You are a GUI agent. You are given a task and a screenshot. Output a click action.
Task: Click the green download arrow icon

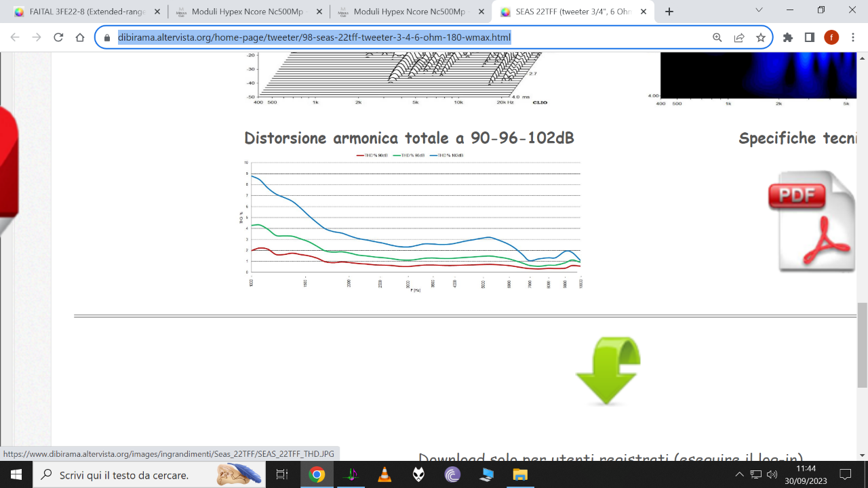point(608,371)
